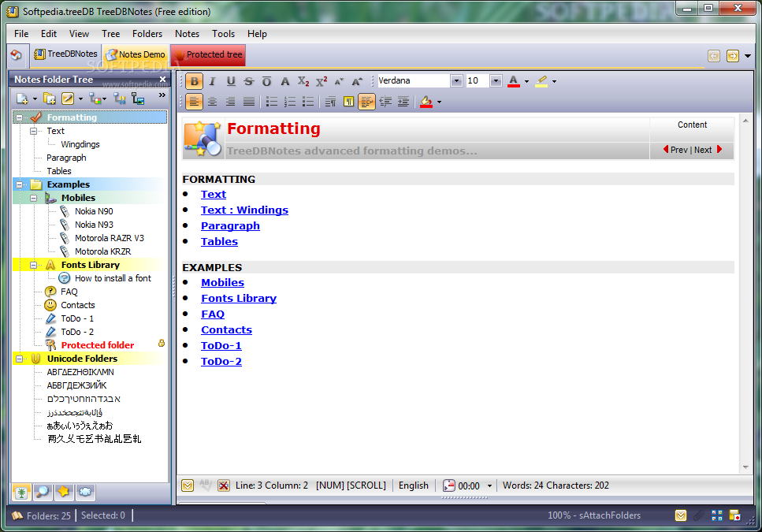Click the yellow highlight color button
This screenshot has width=762, height=532.
[541, 81]
